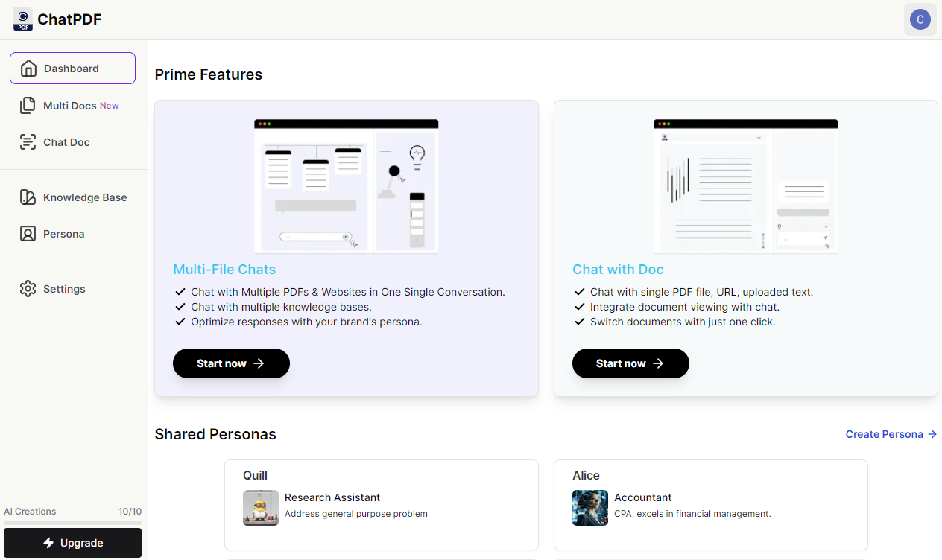Open Settings in sidebar
The width and height of the screenshot is (942, 560).
[72, 289]
